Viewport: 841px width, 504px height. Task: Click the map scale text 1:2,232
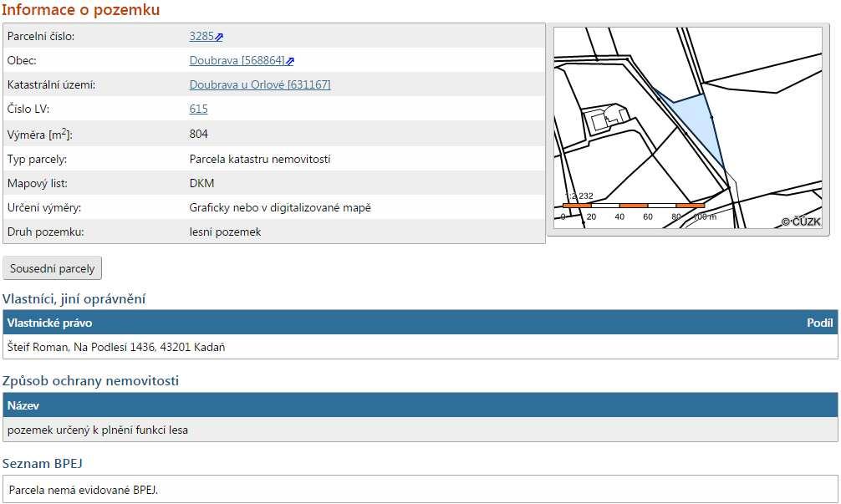pos(579,196)
